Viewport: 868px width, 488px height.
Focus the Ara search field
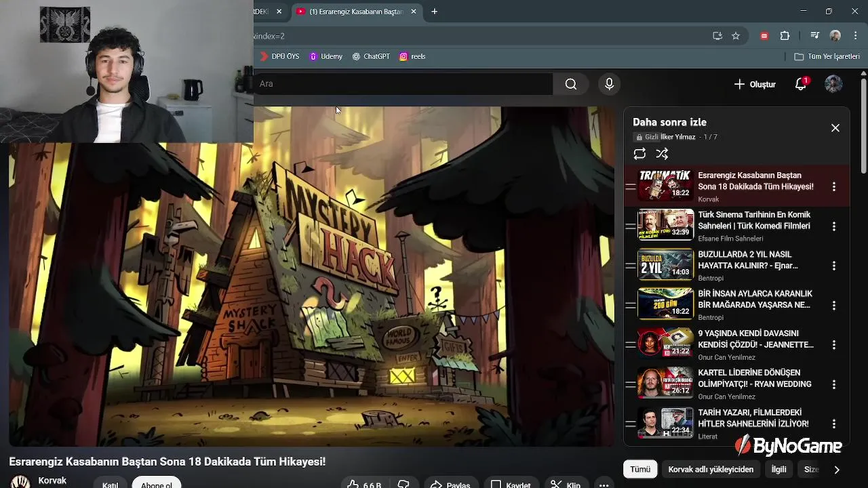[403, 84]
